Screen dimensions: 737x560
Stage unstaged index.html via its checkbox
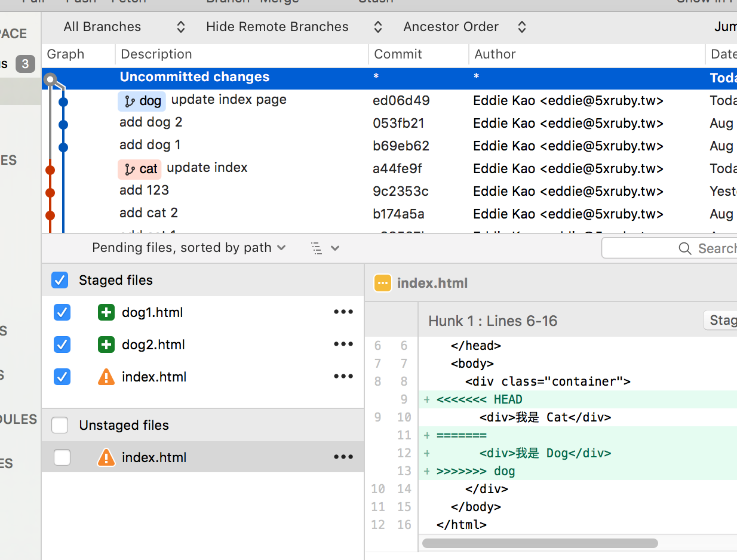pyautogui.click(x=62, y=457)
